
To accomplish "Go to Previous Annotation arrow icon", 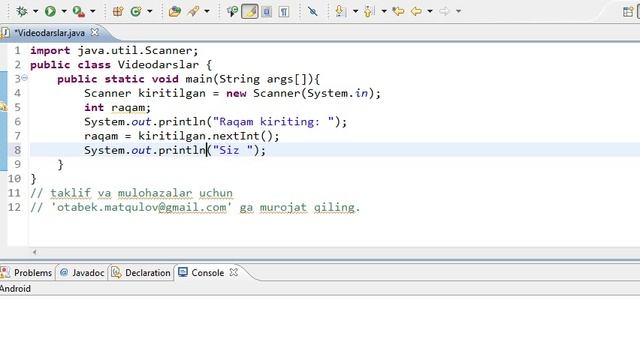I will [368, 11].
